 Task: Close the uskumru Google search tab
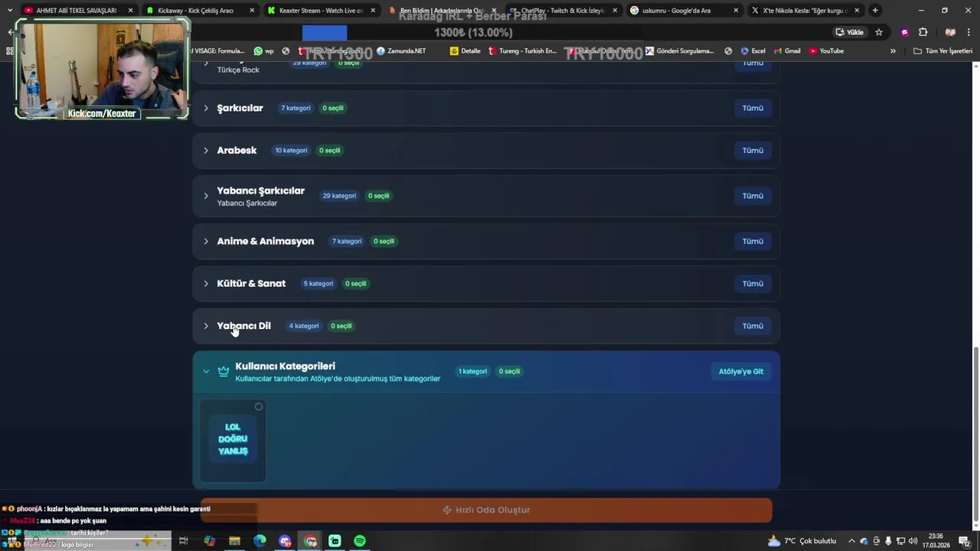point(736,11)
